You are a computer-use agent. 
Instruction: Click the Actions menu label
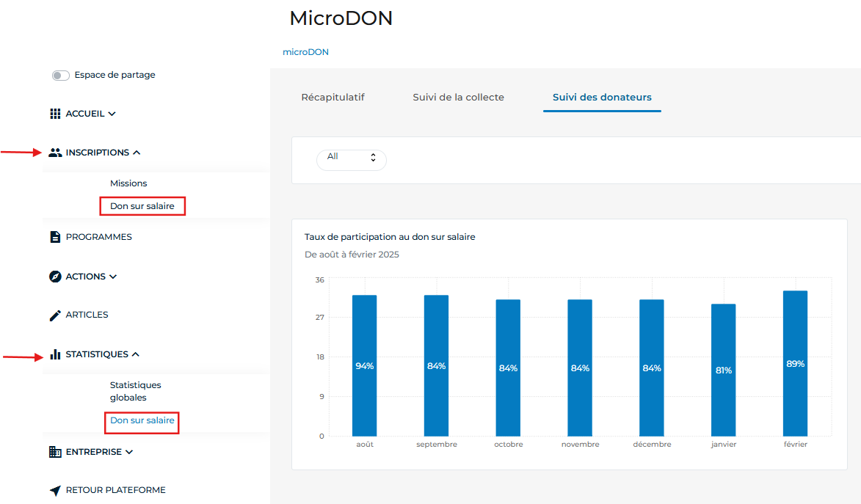click(x=86, y=276)
